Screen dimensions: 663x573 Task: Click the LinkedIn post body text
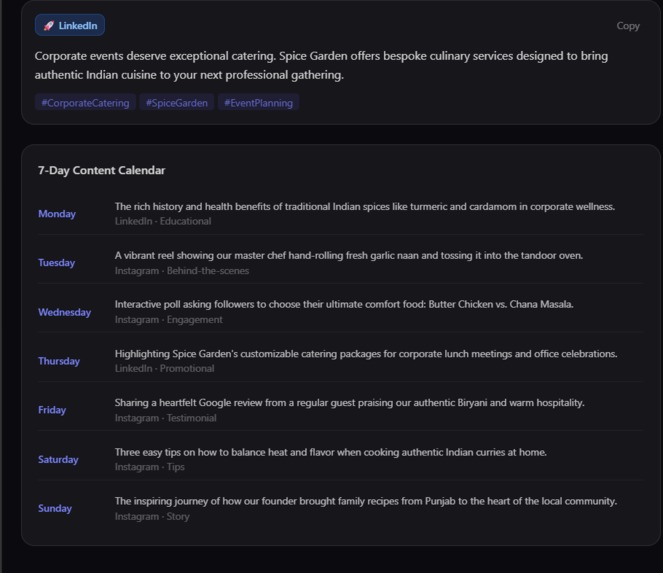click(321, 65)
